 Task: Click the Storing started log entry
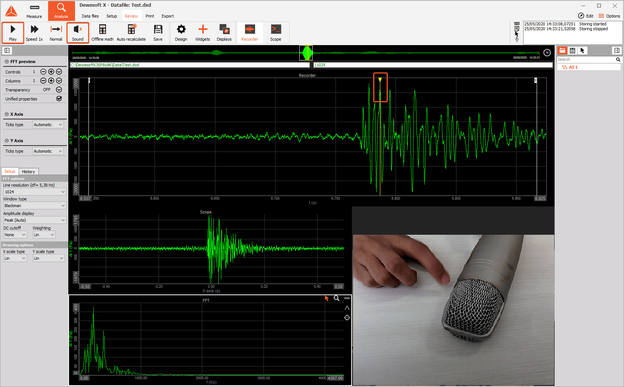tap(566, 24)
